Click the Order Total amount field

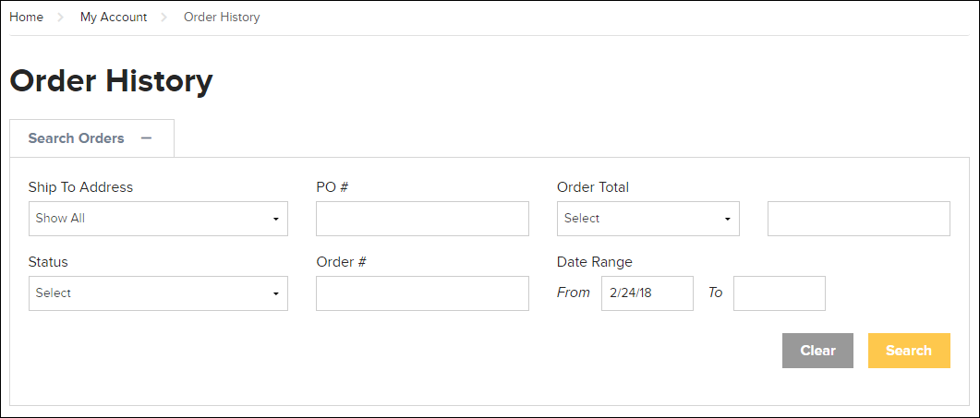pyautogui.click(x=859, y=219)
